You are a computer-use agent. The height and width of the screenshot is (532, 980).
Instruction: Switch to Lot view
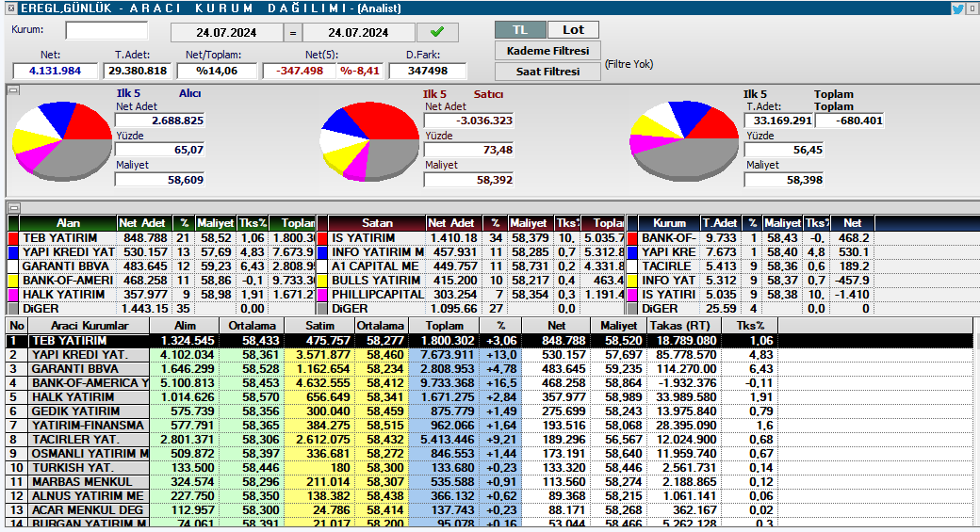coord(573,30)
